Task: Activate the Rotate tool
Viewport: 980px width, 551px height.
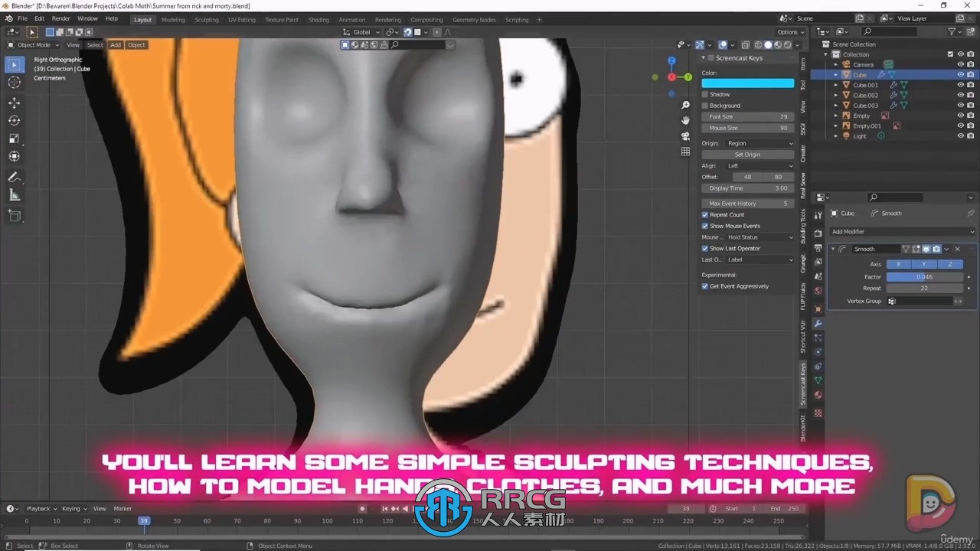Action: click(x=15, y=120)
